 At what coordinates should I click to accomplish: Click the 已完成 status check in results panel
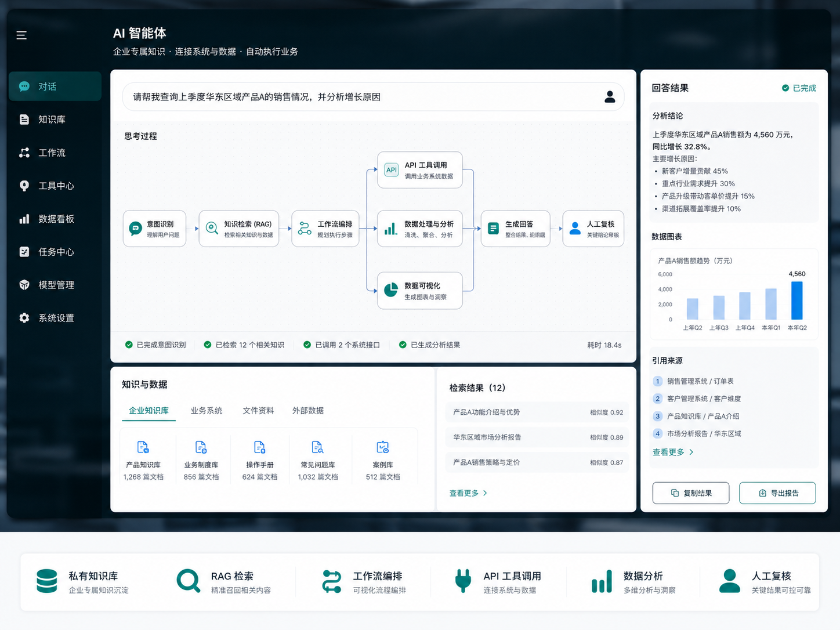[785, 88]
